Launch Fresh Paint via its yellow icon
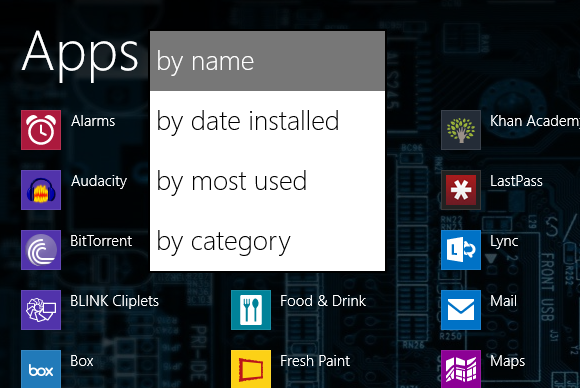Image resolution: width=580 pixels, height=388 pixels. [x=251, y=369]
